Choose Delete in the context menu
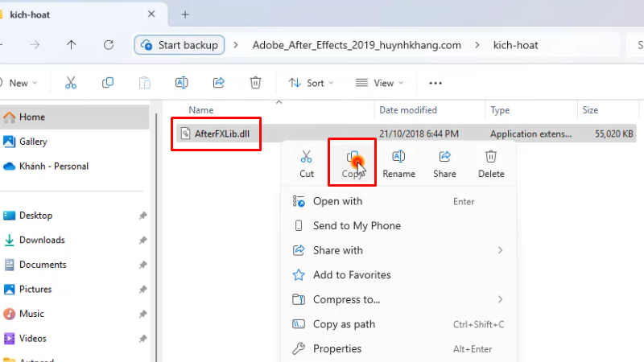The image size is (644, 362). pos(491,164)
